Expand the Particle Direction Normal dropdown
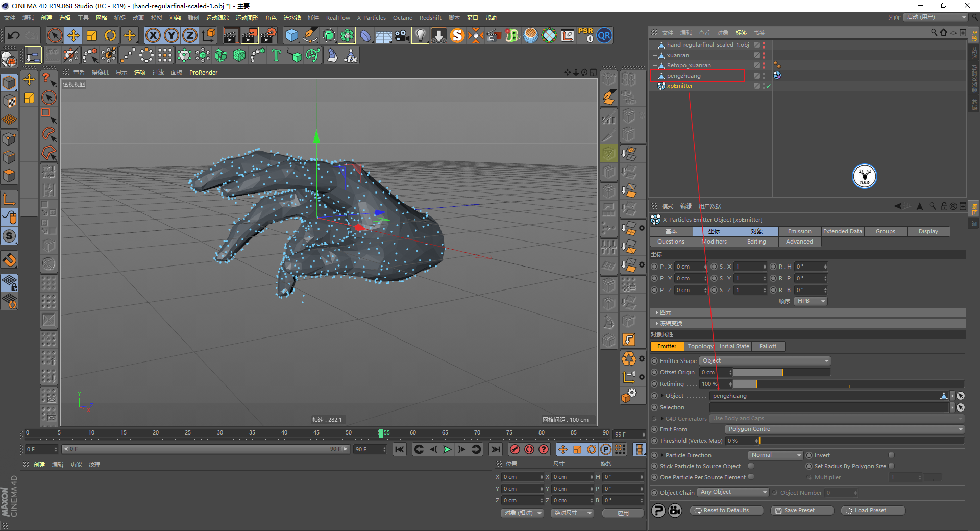This screenshot has width=980, height=531. pos(776,455)
